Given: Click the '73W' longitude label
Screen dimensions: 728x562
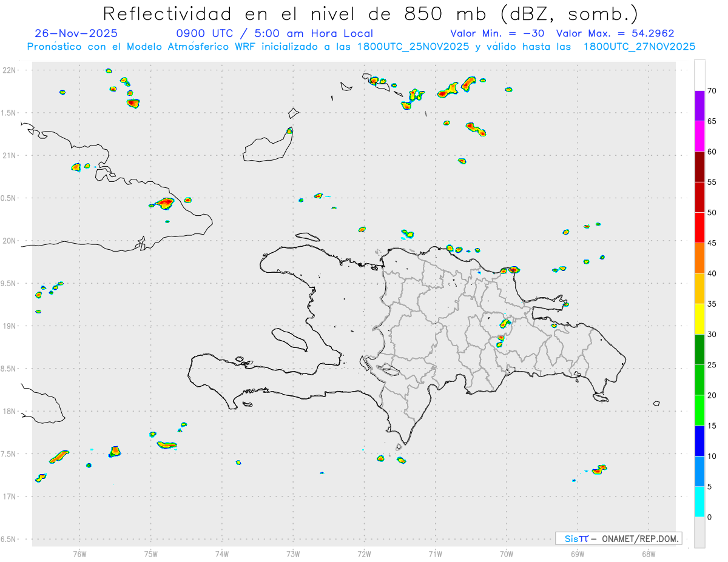Looking at the screenshot, I should click(x=293, y=554).
